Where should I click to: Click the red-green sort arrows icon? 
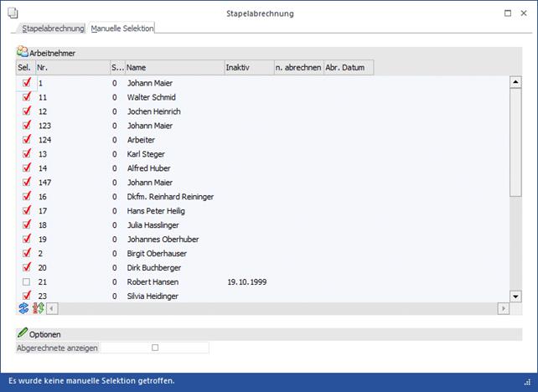click(38, 308)
